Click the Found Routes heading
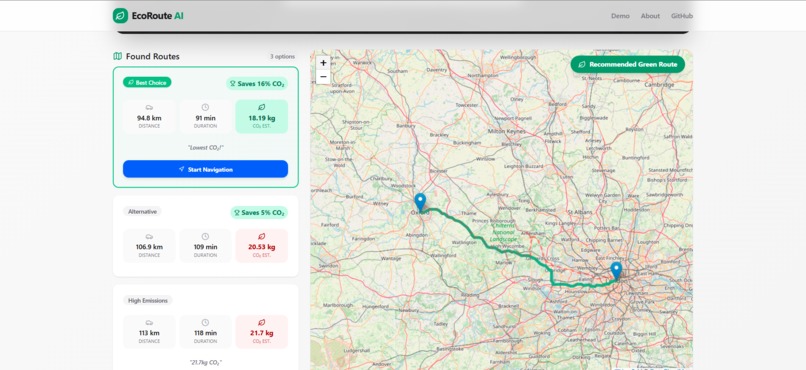Image resolution: width=806 pixels, height=370 pixels. click(x=153, y=57)
